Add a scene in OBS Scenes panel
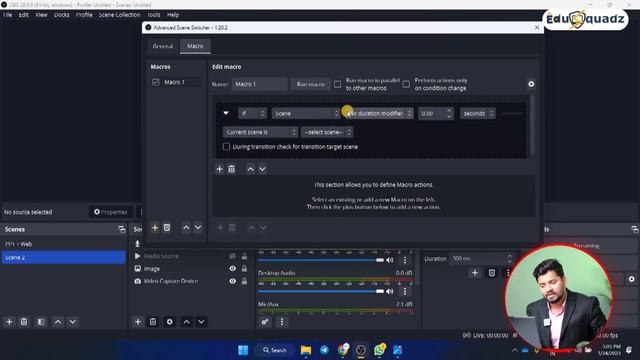The image size is (640, 360). (9, 322)
